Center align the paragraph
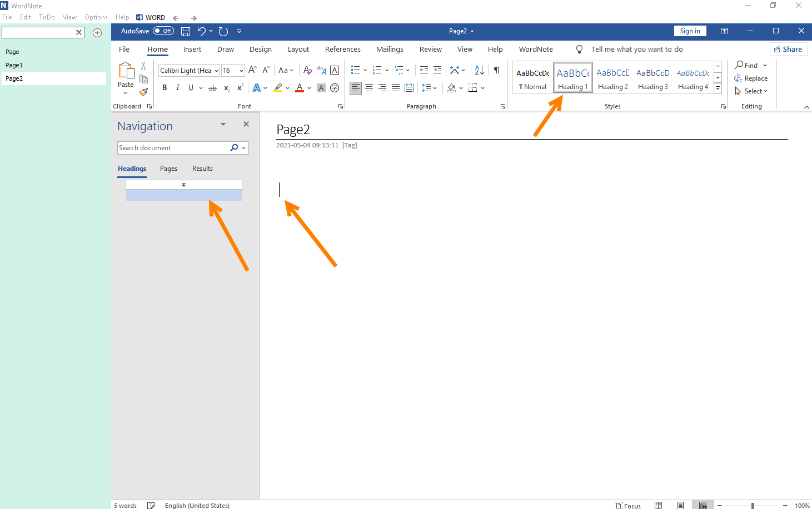Screen dimensions: 812x509 click(x=369, y=88)
